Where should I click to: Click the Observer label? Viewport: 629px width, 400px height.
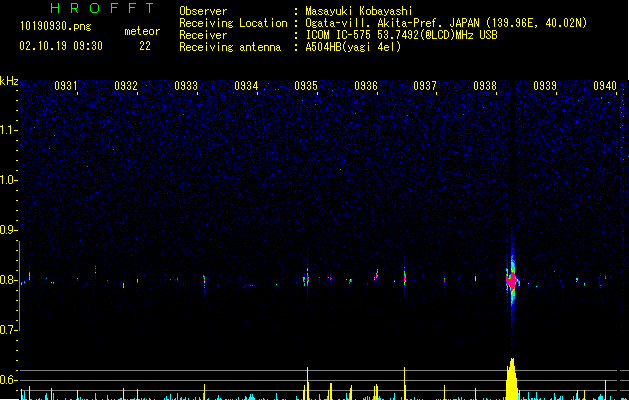click(x=203, y=11)
